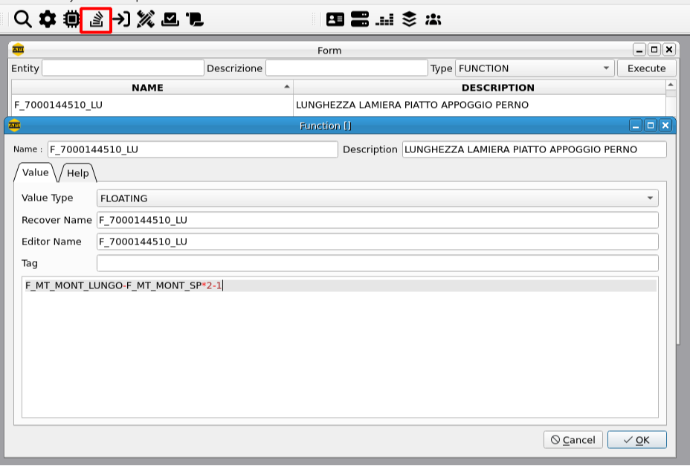Image resolution: width=690 pixels, height=466 pixels.
Task: Click the Execute button
Action: pos(645,68)
